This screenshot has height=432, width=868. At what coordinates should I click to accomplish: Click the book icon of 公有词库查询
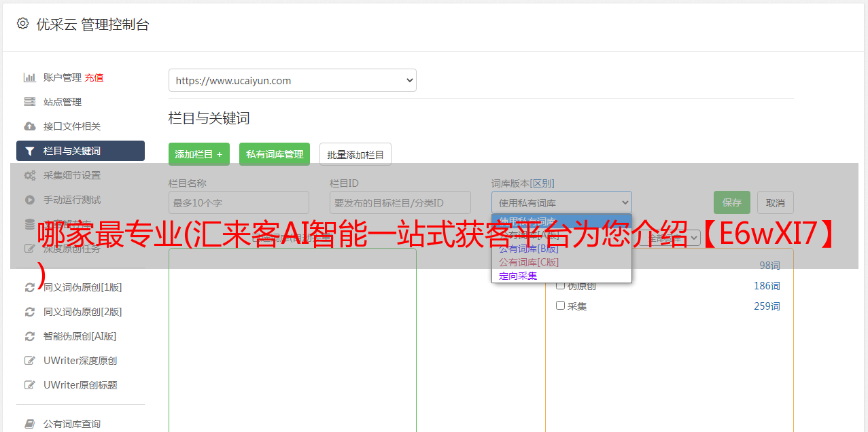coord(30,424)
